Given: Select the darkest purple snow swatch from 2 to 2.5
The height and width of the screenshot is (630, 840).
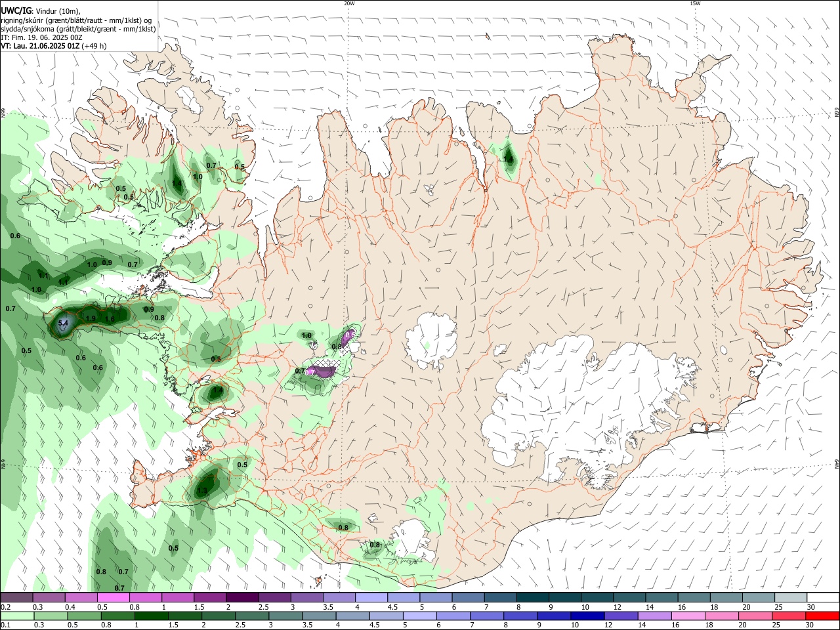Looking at the screenshot, I should tap(241, 597).
